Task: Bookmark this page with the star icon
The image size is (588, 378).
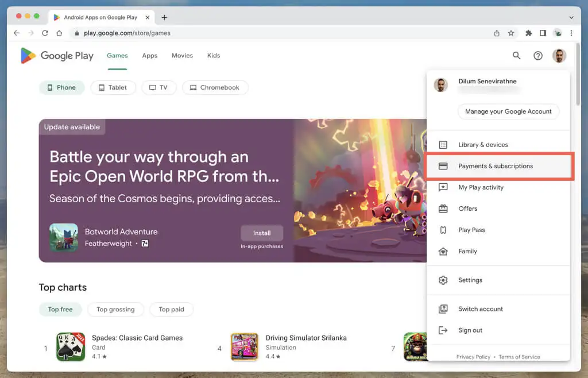Action: [511, 33]
